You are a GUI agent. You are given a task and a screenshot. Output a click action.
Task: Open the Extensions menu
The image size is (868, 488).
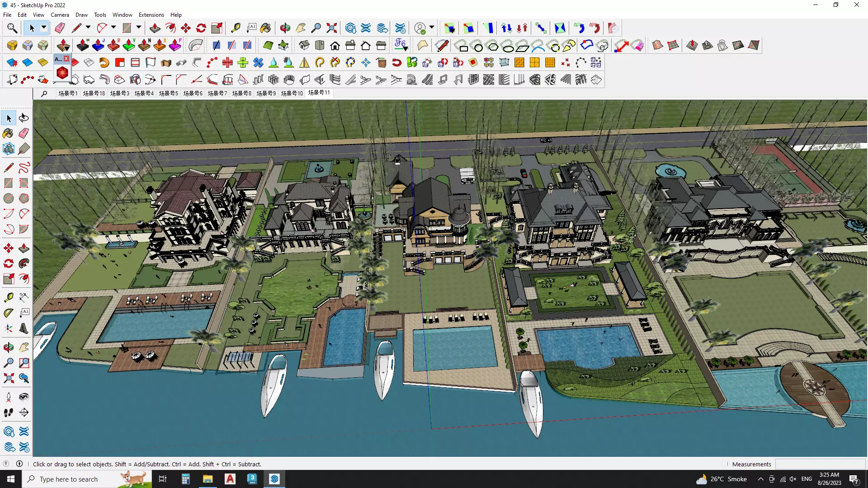pos(151,15)
